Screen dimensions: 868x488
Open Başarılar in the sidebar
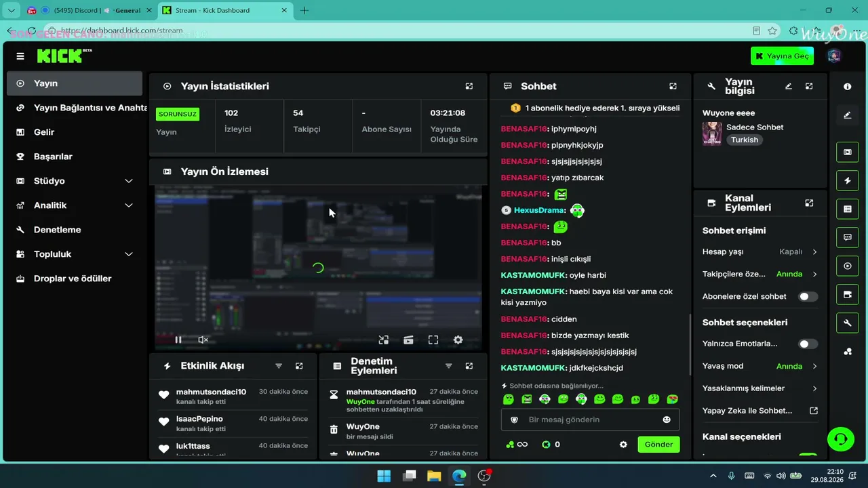pyautogui.click(x=75, y=157)
